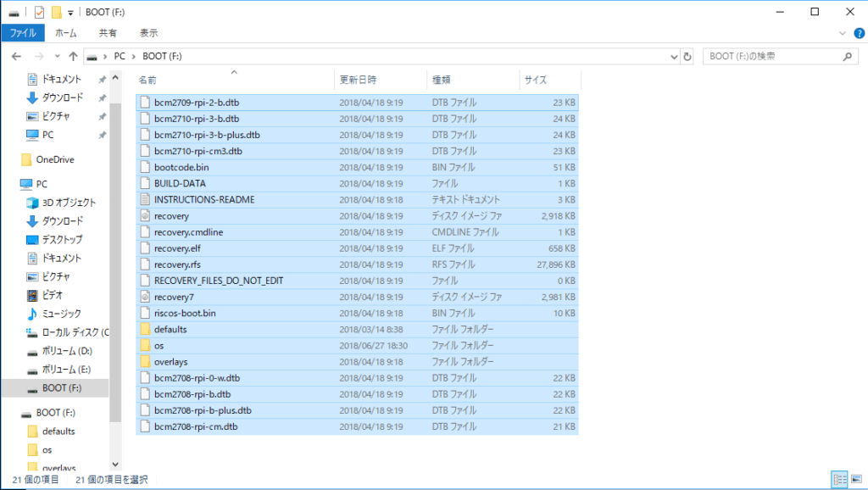Open the ファイル menu tab
This screenshot has width=868, height=490.
(23, 33)
